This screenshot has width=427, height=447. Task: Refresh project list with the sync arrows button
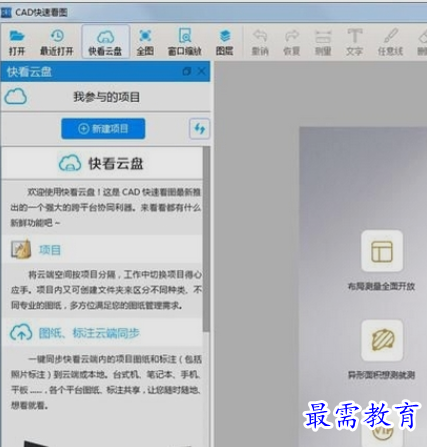click(x=199, y=129)
